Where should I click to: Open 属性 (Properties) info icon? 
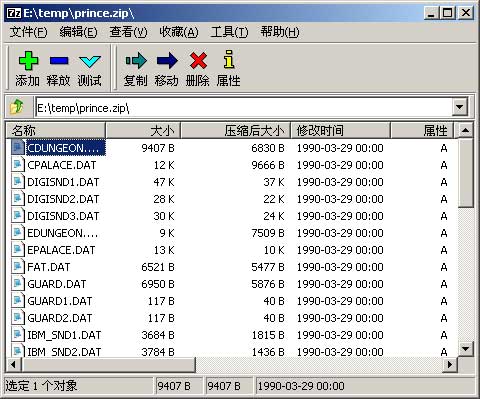coord(229,60)
